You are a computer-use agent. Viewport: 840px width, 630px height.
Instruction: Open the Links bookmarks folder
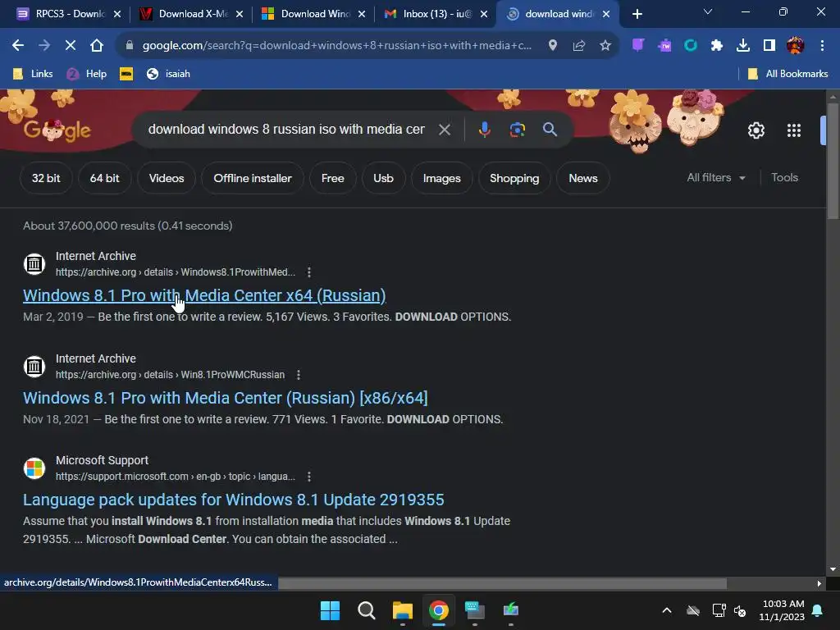pos(33,74)
